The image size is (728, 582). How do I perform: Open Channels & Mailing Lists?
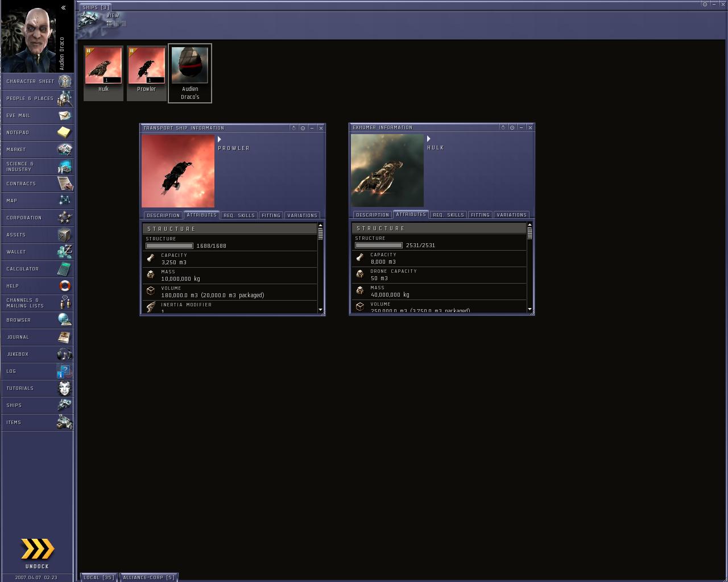click(37, 303)
